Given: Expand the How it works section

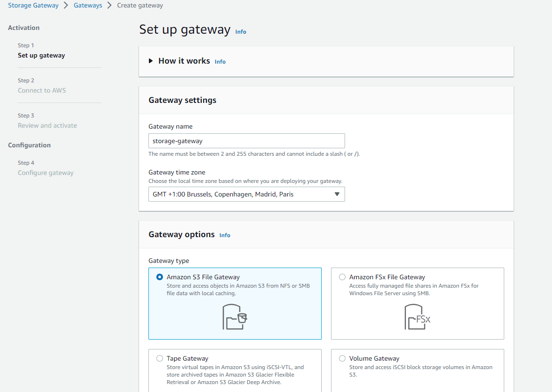Looking at the screenshot, I should pos(151,61).
